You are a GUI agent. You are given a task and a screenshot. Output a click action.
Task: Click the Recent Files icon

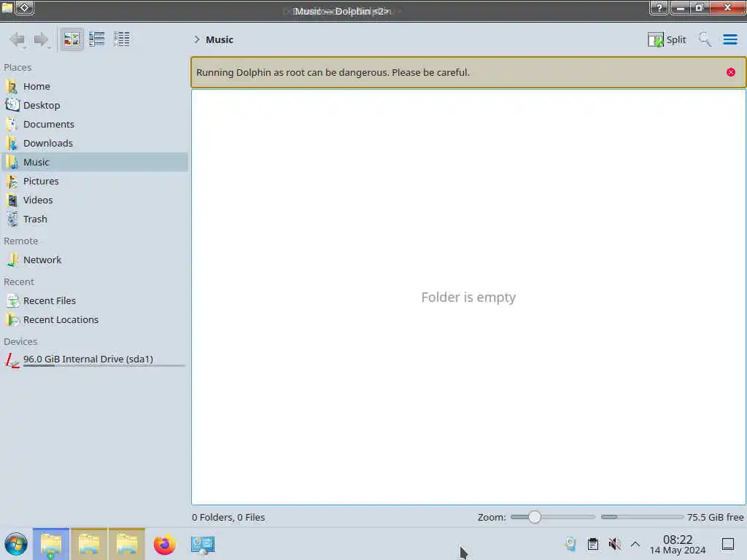point(12,301)
